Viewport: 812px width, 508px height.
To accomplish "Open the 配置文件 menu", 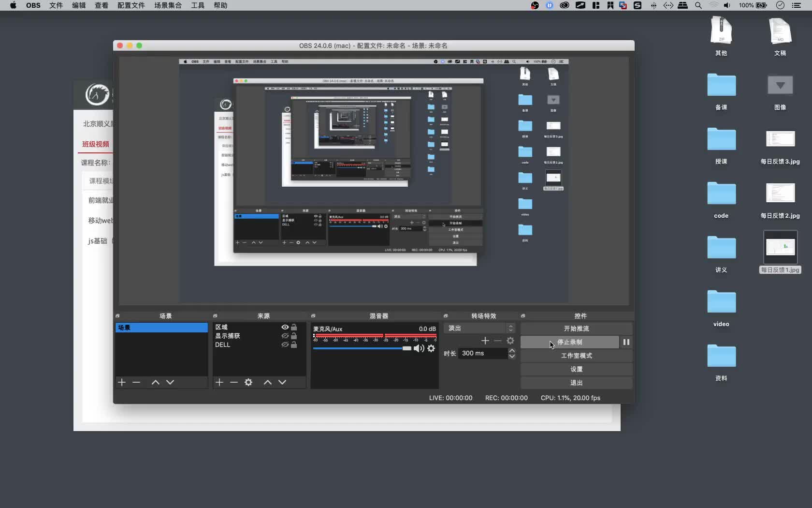I will (131, 5).
